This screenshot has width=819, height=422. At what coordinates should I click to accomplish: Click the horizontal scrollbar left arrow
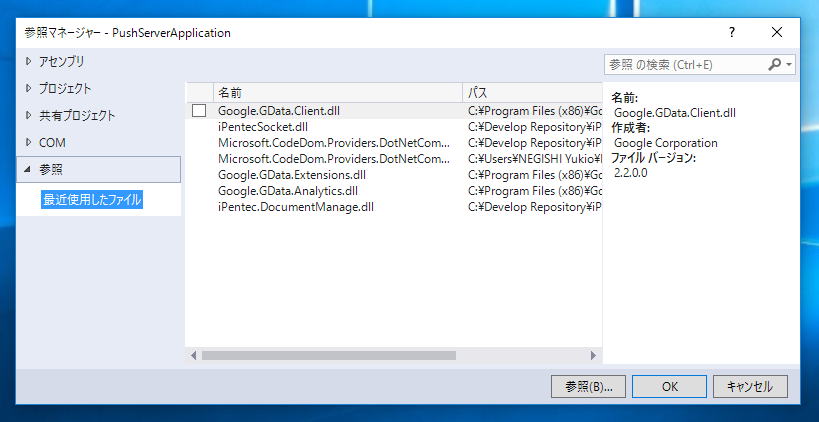pyautogui.click(x=193, y=356)
